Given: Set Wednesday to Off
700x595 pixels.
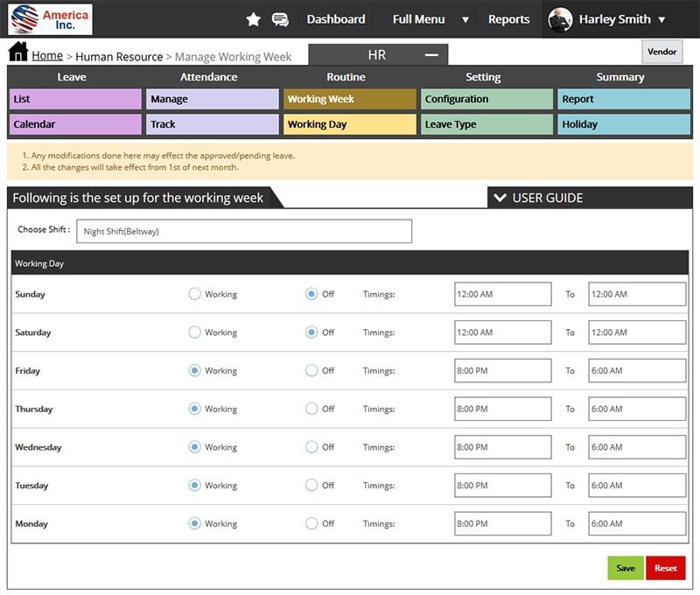Looking at the screenshot, I should coord(311,447).
